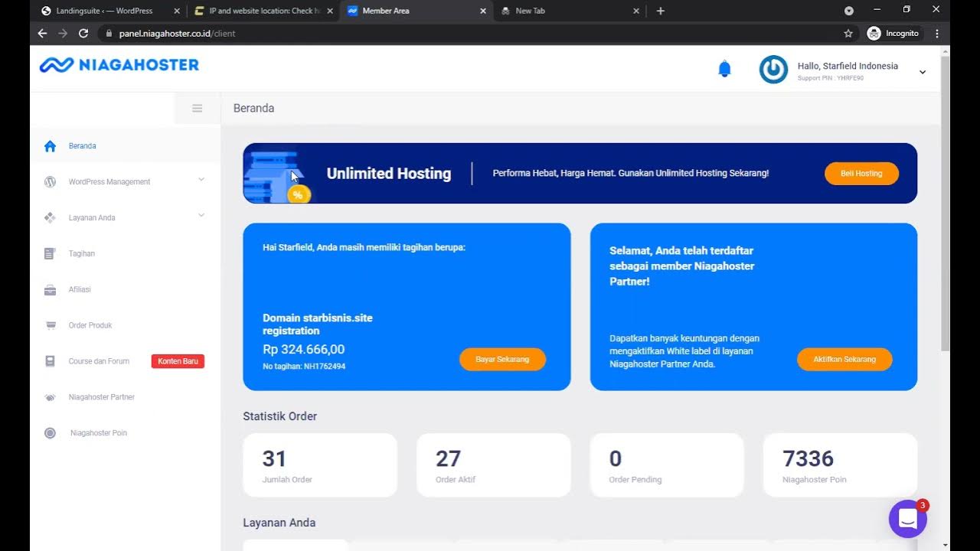Click the Jumlah Order 31 card
Screen dimensions: 980x551
pos(320,465)
